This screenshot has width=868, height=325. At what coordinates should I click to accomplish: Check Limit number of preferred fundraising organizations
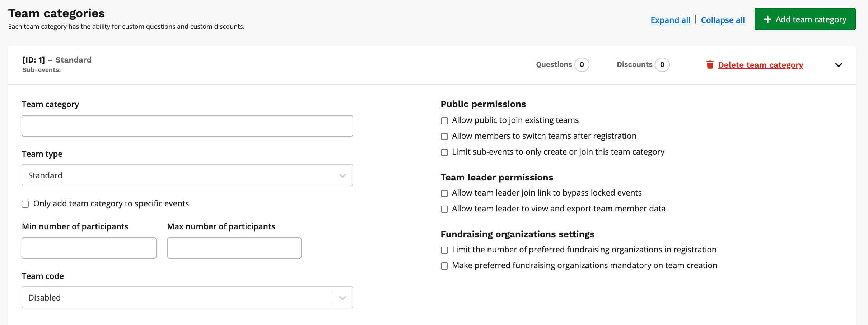point(444,250)
